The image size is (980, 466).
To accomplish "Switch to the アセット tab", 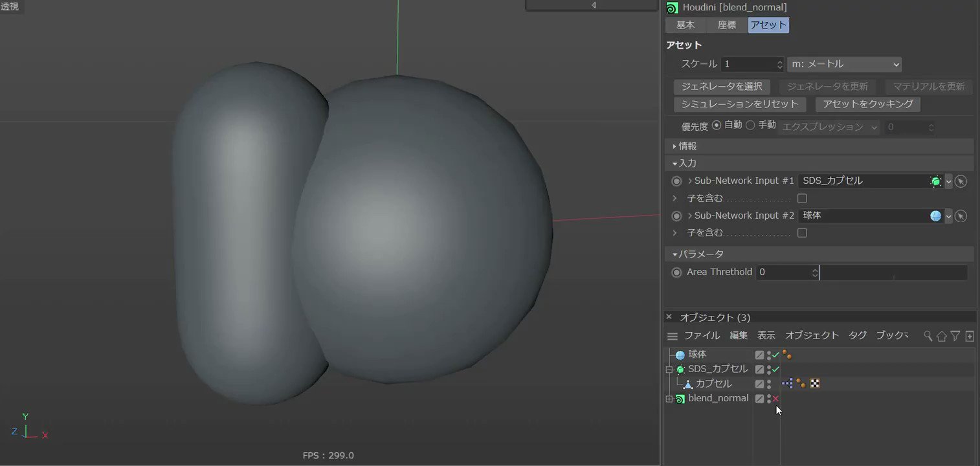I will pos(769,25).
